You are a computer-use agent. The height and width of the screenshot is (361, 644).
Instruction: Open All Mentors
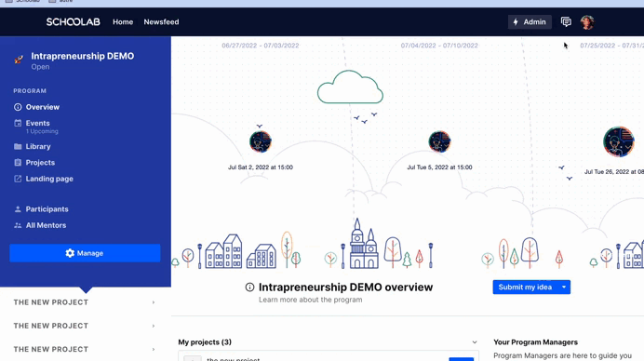click(x=46, y=225)
